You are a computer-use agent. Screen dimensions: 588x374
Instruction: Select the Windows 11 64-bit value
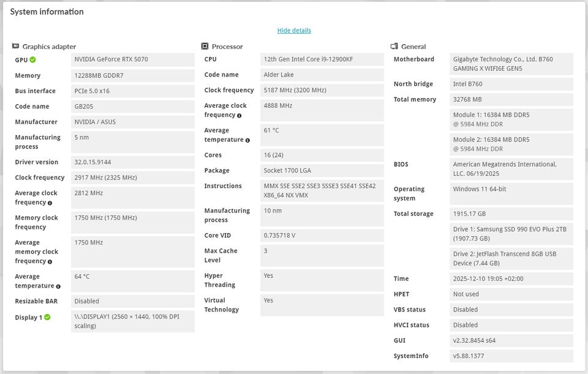(x=511, y=194)
